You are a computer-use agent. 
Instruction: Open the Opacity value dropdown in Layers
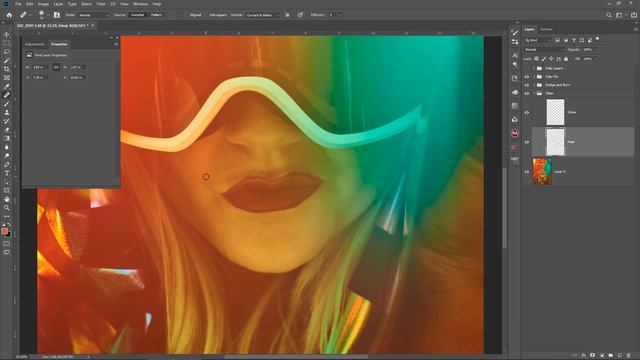coord(596,50)
